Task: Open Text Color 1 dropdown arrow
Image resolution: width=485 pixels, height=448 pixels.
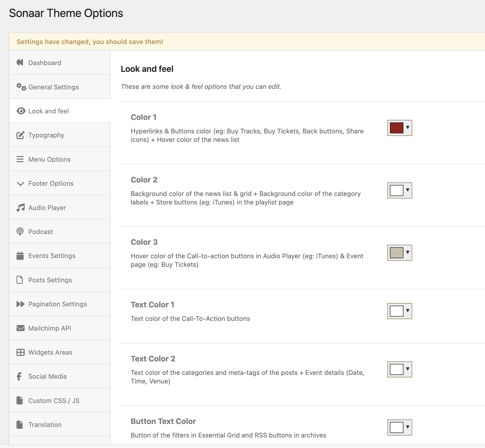Action: point(407,311)
